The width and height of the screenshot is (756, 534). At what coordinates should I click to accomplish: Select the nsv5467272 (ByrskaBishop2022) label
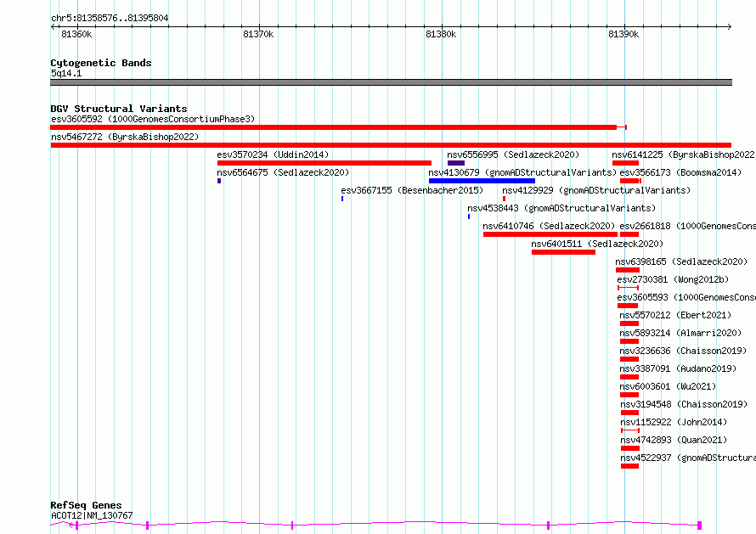point(125,137)
